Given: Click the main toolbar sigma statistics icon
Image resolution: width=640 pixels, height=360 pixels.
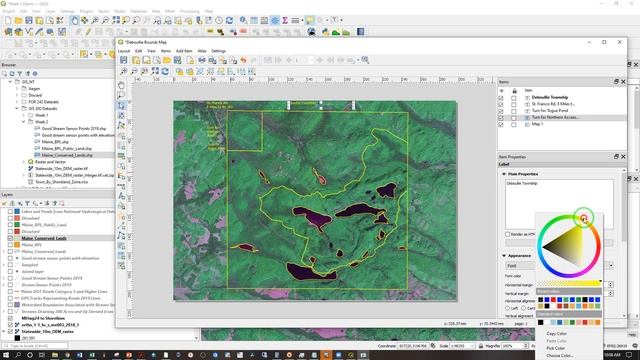Looking at the screenshot, I should click(285, 20).
